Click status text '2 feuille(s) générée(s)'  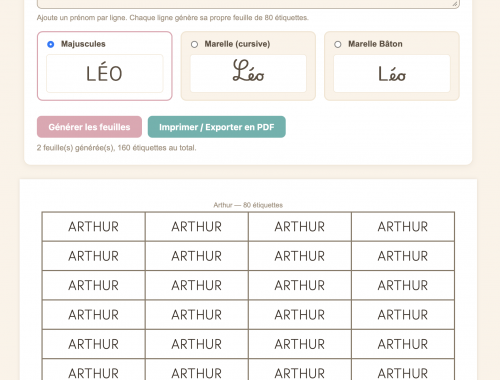[x=76, y=148]
